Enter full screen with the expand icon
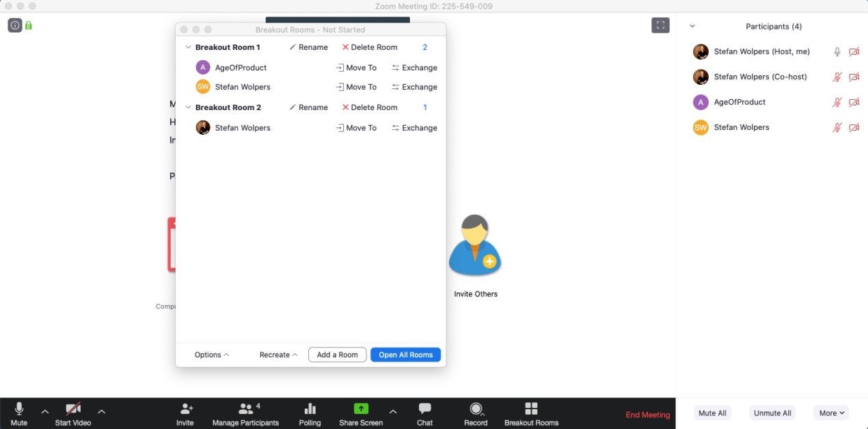868x429 pixels. (660, 25)
